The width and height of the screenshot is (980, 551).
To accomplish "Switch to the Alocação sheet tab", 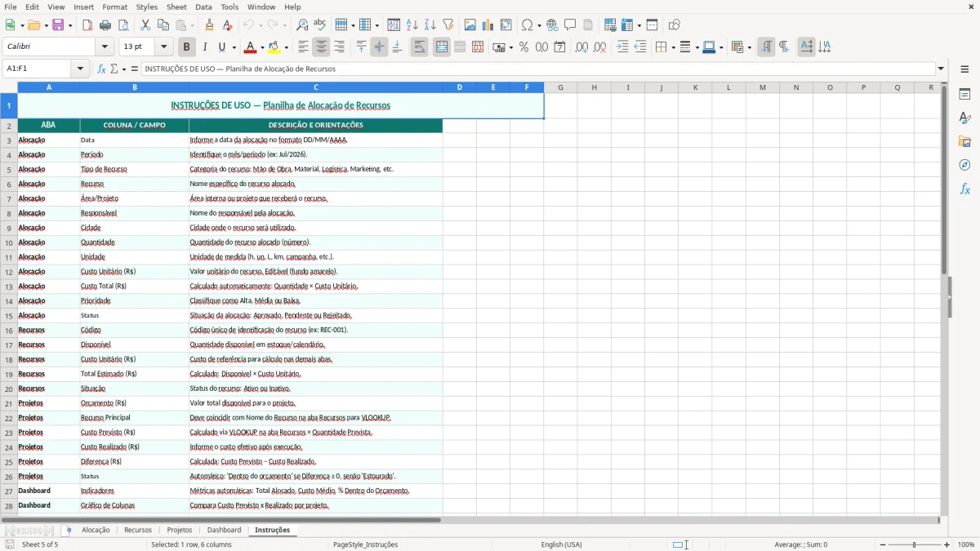I will (x=96, y=530).
